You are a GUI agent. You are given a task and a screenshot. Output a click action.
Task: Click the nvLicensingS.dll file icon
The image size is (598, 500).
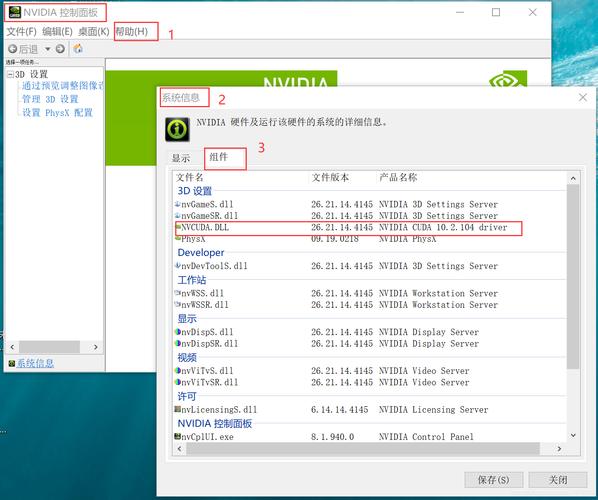click(177, 409)
